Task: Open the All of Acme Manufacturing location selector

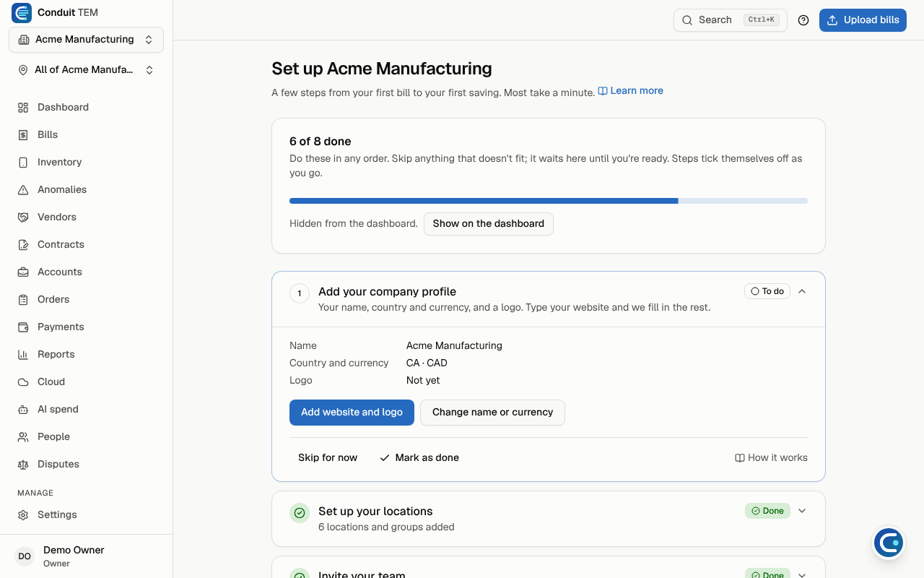Action: pos(86,70)
